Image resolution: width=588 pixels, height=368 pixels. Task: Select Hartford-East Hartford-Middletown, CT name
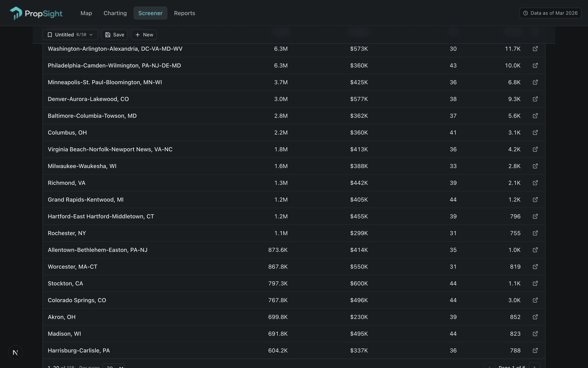(x=101, y=216)
